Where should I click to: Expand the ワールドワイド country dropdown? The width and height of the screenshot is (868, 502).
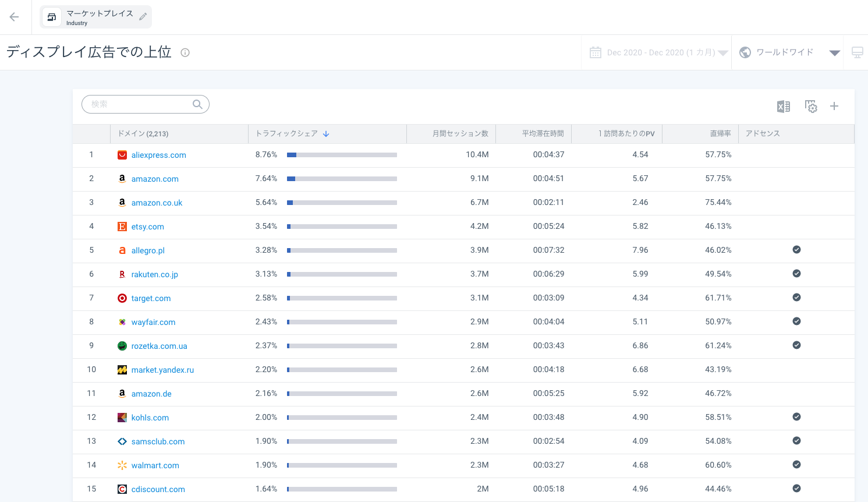835,53
